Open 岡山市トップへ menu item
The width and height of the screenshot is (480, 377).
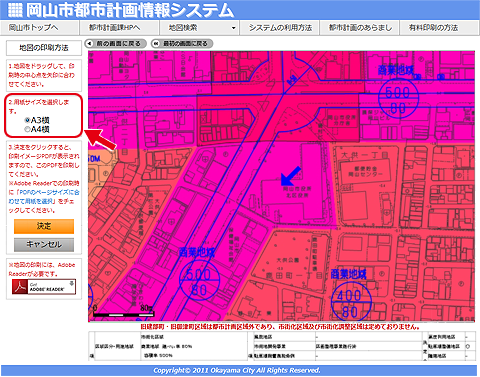point(40,28)
